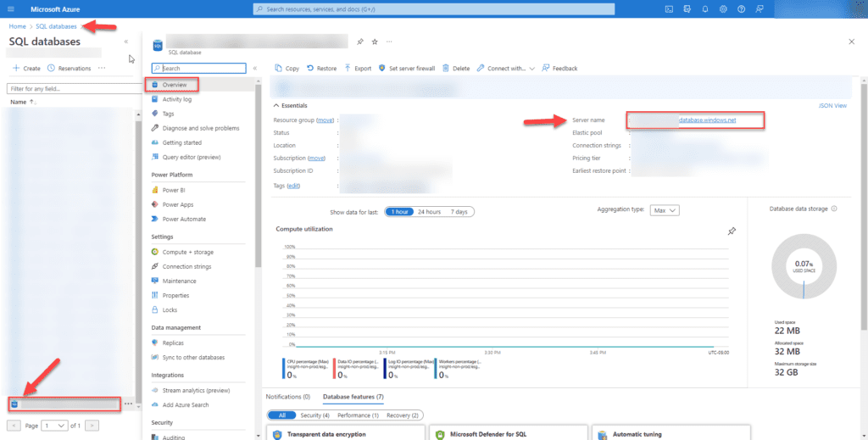Open Query editor (preview)

coord(191,157)
